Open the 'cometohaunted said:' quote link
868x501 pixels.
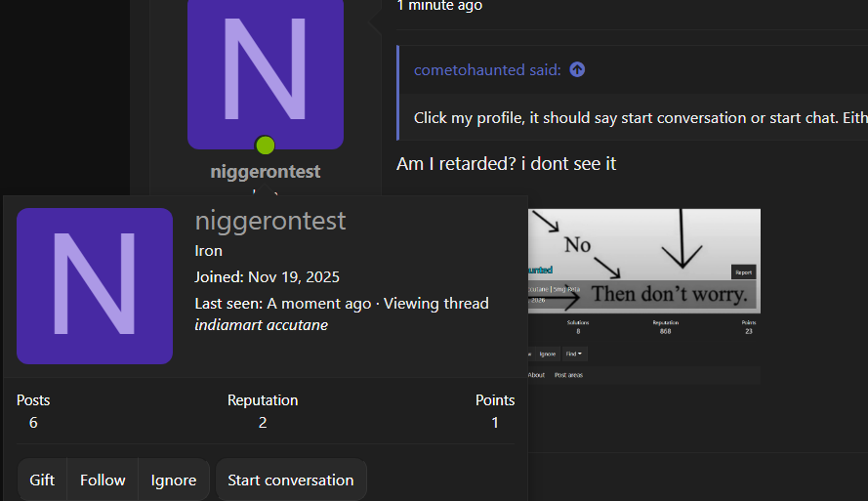click(x=487, y=69)
